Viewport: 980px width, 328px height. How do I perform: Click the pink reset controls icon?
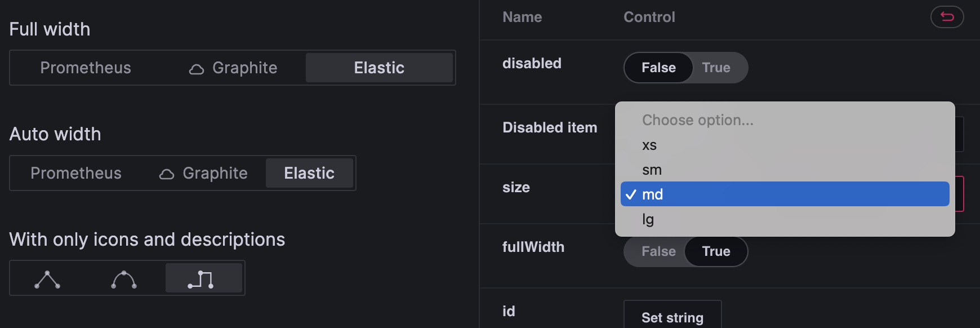(947, 17)
